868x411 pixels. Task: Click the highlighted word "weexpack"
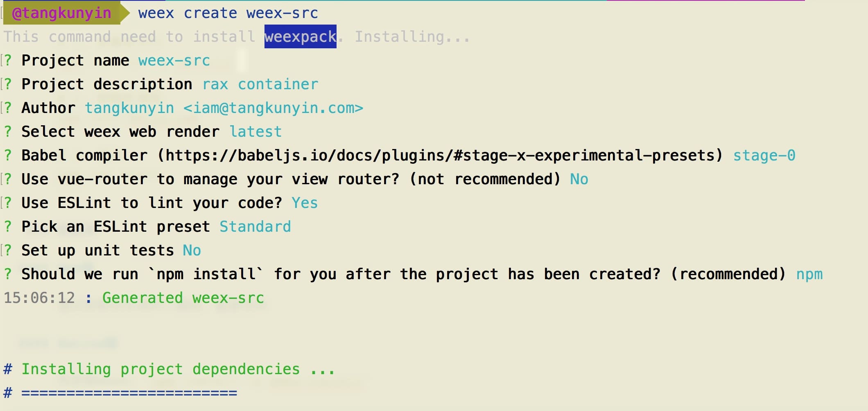coord(300,37)
